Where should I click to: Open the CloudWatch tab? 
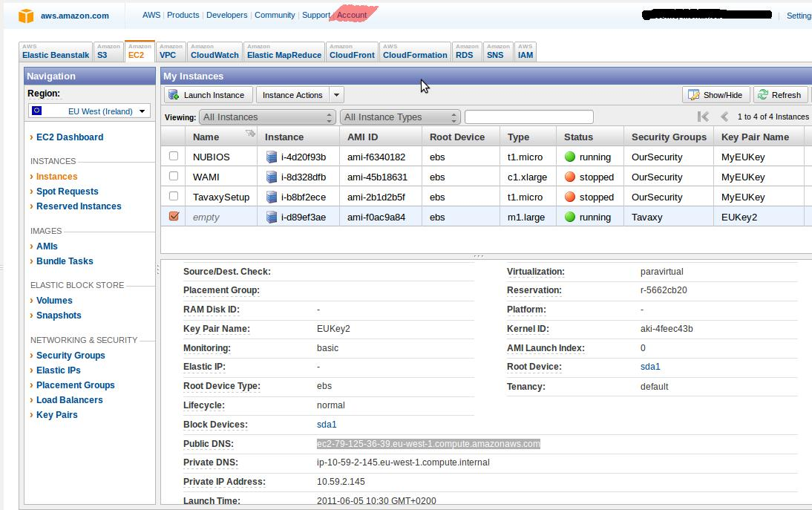tap(215, 52)
